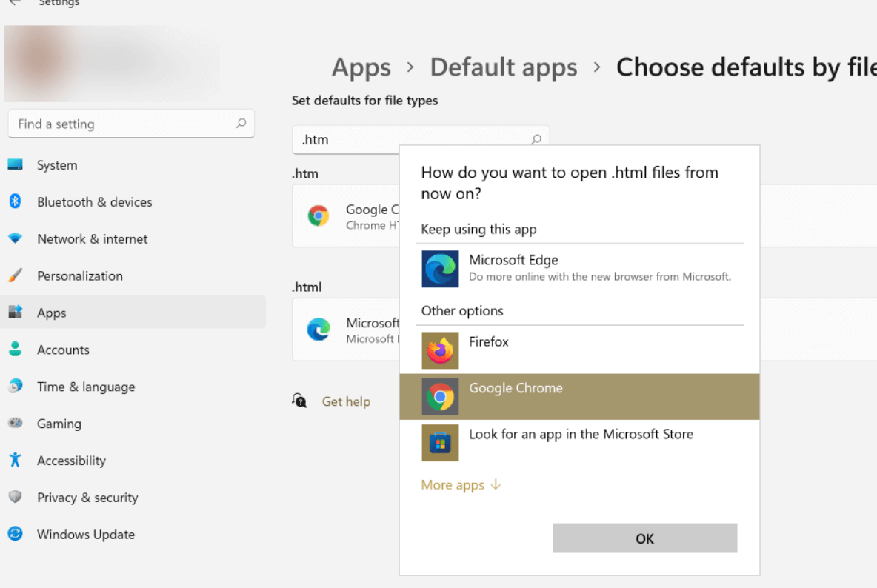Click the Edge icon under .html
The height and width of the screenshot is (588, 877).
click(319, 330)
